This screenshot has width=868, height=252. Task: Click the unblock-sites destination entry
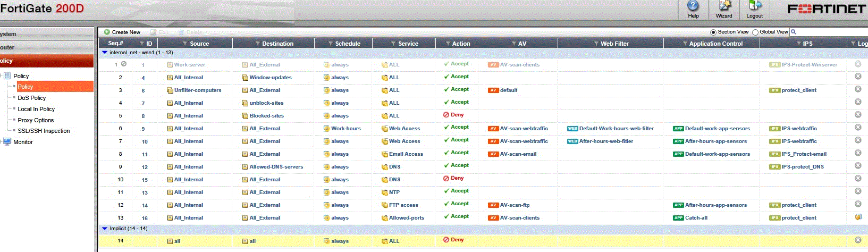click(266, 103)
